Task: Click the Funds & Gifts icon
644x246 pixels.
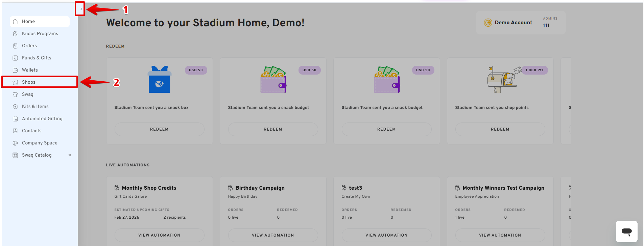Action: (x=15, y=58)
